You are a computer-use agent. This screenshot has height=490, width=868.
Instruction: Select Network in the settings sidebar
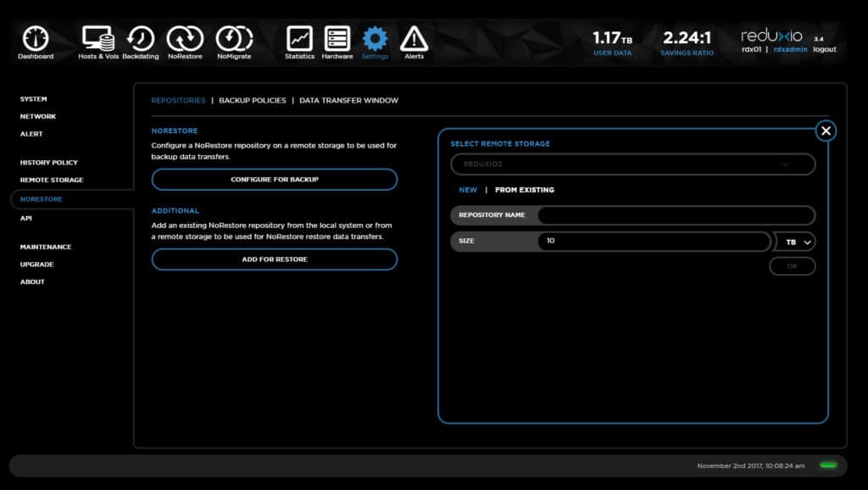point(37,116)
